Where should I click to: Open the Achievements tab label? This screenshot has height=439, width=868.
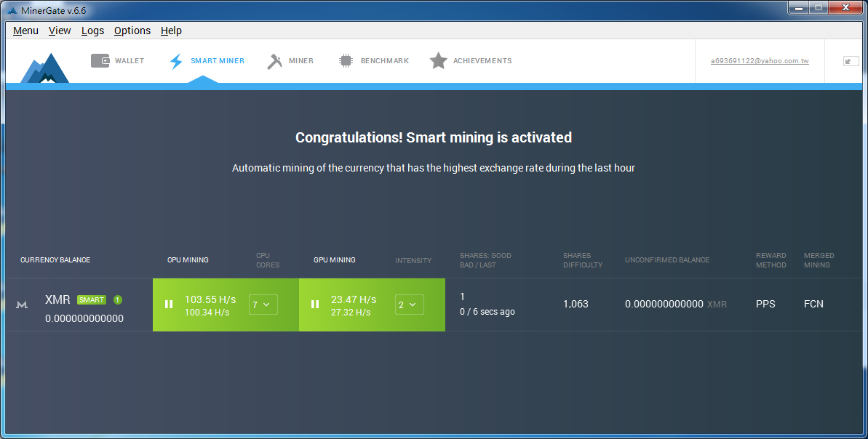tap(482, 61)
